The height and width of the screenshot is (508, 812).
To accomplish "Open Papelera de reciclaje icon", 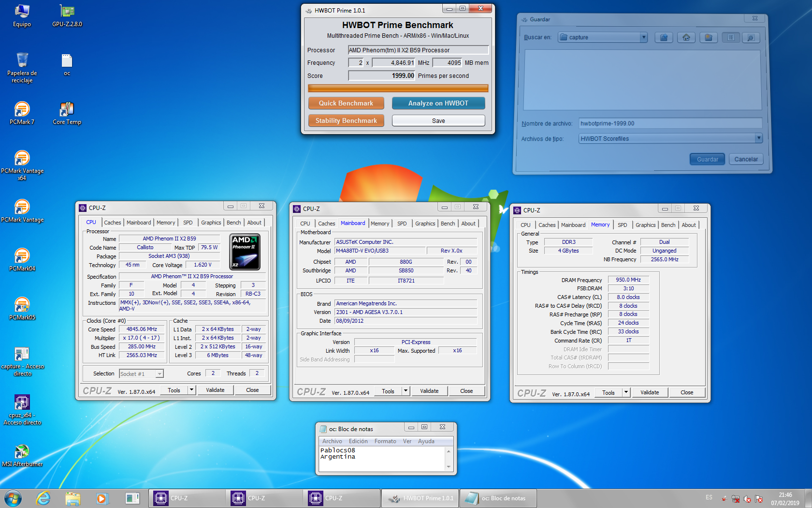I will coord(22,68).
